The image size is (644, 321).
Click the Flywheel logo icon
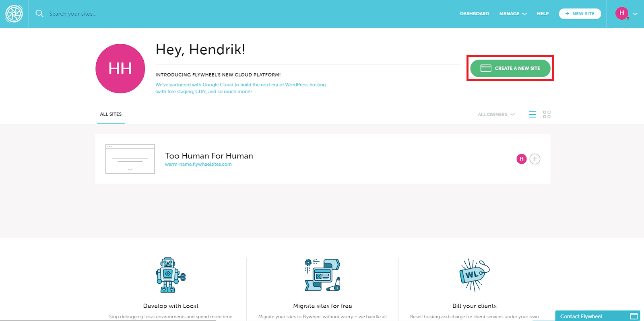click(14, 14)
